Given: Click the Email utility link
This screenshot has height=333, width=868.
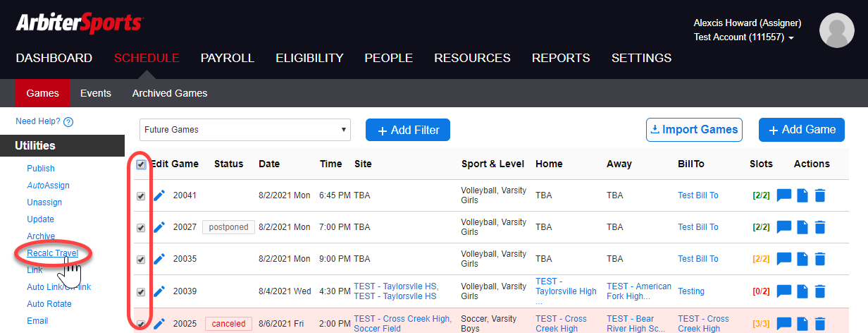Looking at the screenshot, I should (37, 321).
